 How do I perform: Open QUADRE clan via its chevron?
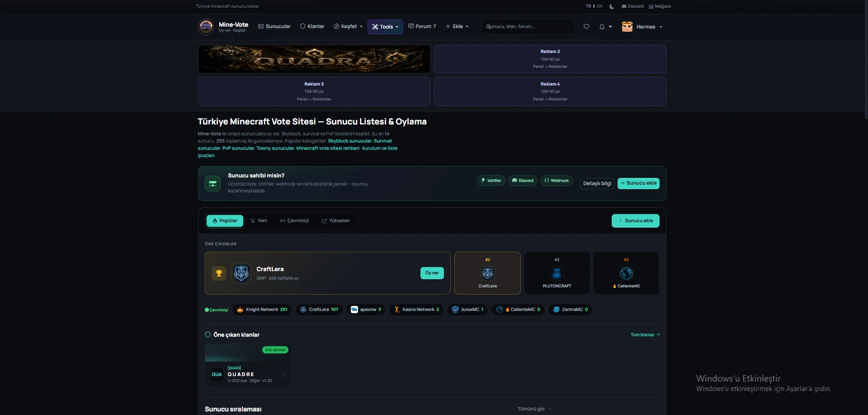(x=283, y=375)
